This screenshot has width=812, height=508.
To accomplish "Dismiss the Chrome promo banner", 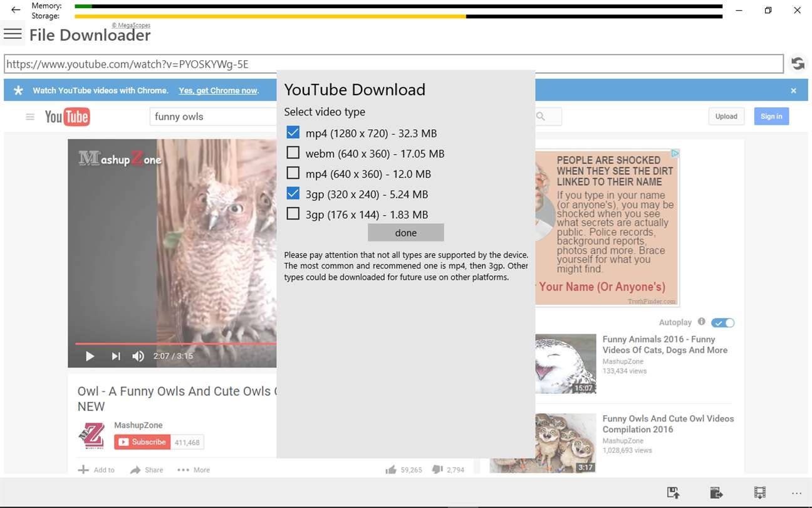I will click(x=793, y=90).
